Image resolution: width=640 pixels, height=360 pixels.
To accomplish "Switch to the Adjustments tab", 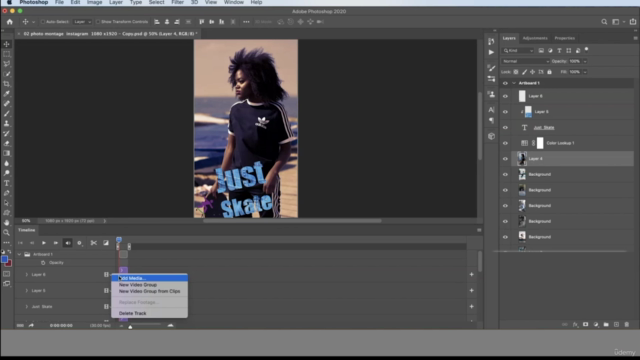I will tap(535, 38).
